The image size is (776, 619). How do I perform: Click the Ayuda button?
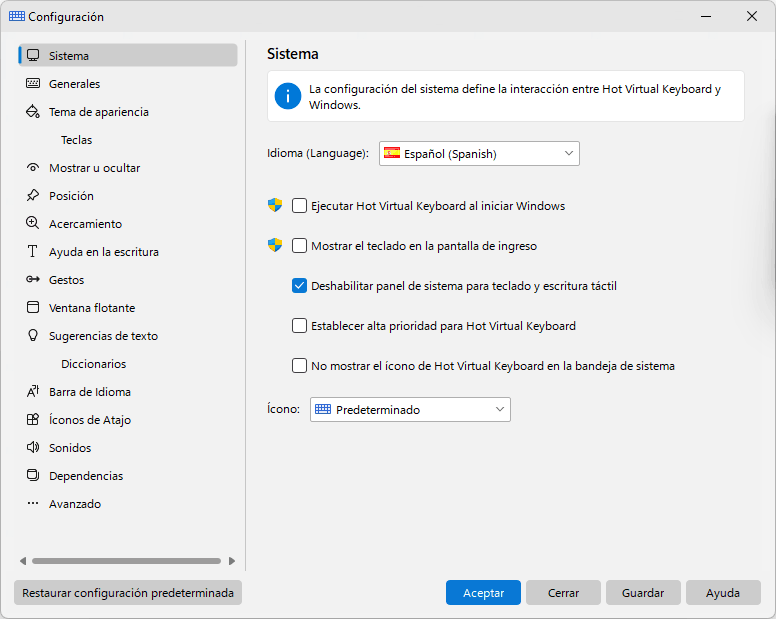click(723, 592)
